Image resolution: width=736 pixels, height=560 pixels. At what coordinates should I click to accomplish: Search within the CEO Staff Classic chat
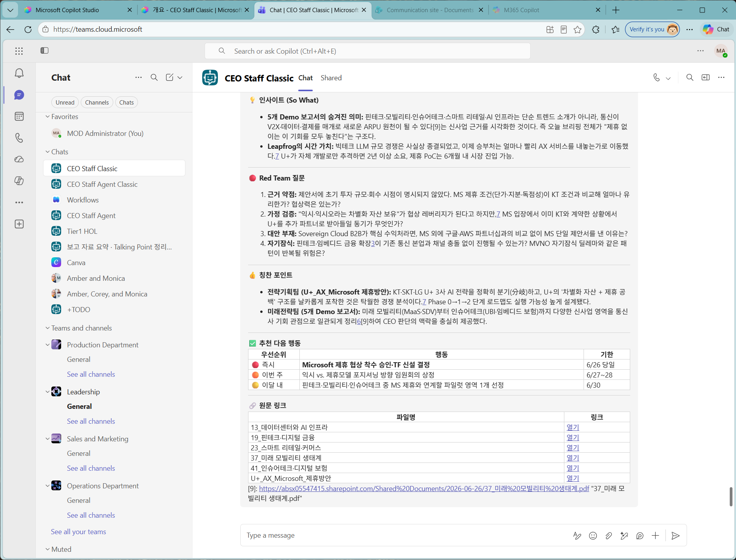[x=690, y=78]
